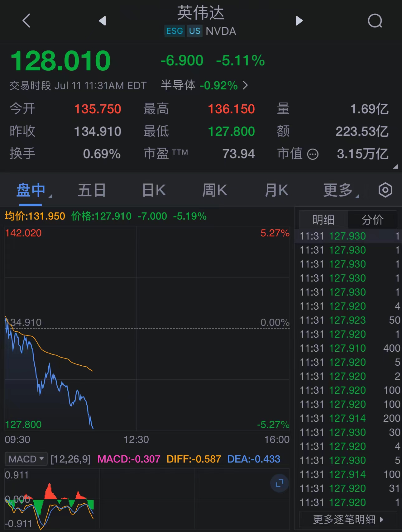Select the 明细 trades tab
The height and width of the screenshot is (532, 402).
(323, 220)
